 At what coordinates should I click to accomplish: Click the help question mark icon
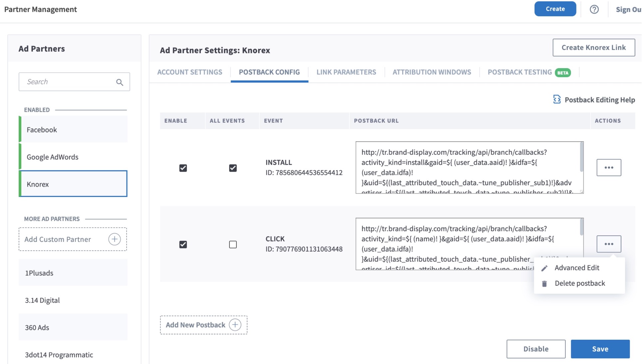click(594, 9)
